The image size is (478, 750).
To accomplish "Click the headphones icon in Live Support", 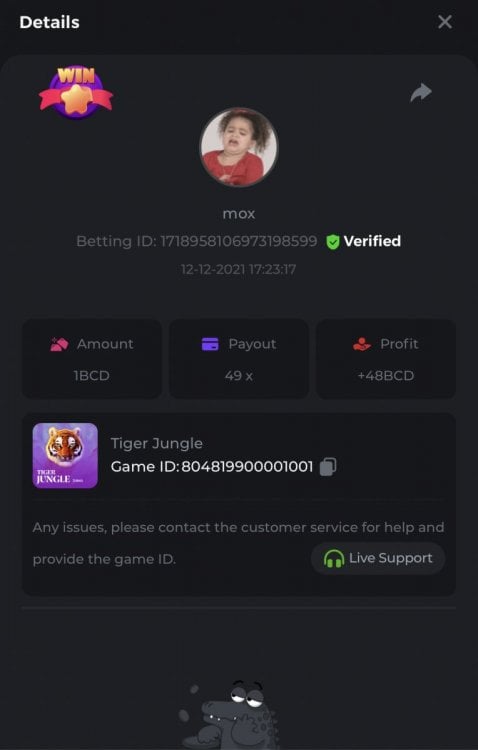I will point(334,558).
